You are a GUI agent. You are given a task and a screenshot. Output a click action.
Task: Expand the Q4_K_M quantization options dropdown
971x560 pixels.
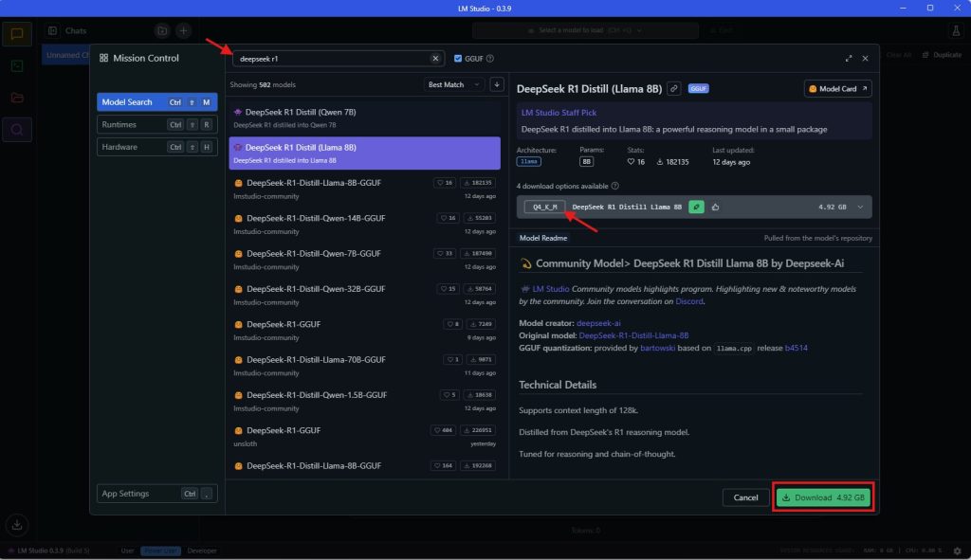(859, 207)
